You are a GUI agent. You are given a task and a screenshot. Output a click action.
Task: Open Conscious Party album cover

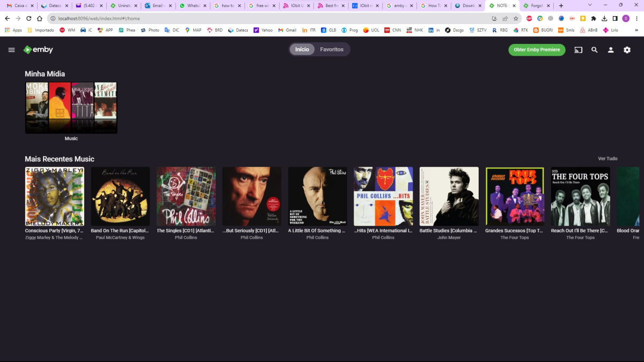pyautogui.click(x=55, y=196)
